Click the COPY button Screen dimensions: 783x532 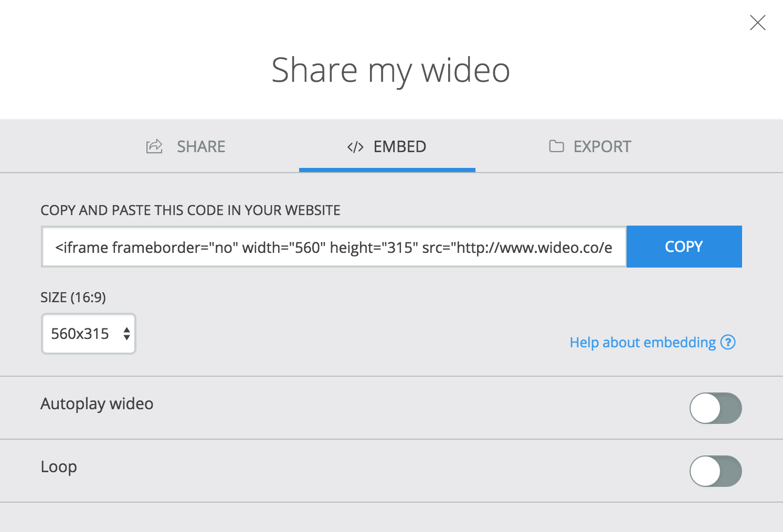click(x=684, y=247)
